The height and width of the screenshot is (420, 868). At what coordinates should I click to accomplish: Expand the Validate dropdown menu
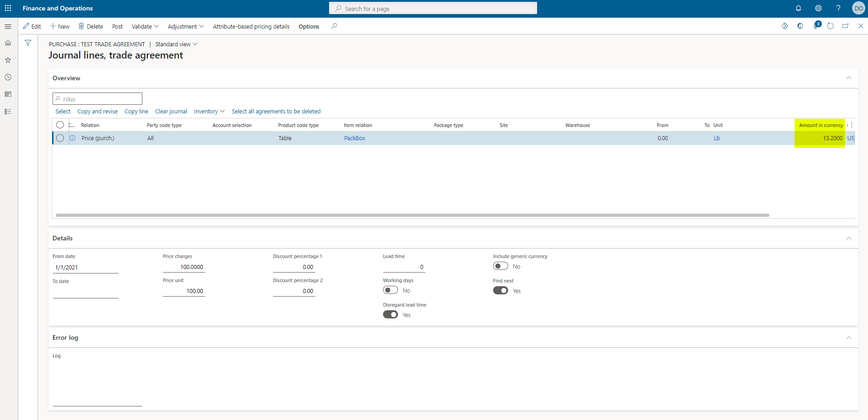(x=145, y=26)
